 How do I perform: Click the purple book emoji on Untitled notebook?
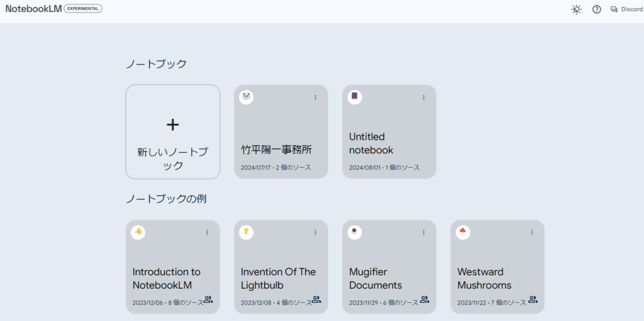(x=355, y=97)
